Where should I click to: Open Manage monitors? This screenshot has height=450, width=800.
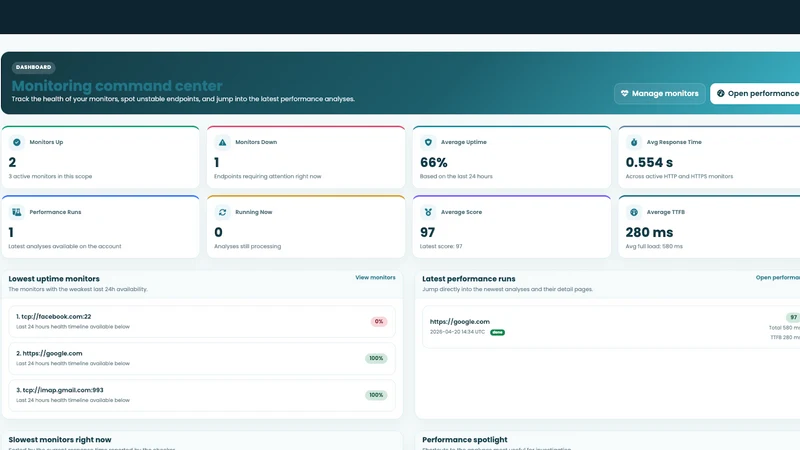(x=660, y=93)
